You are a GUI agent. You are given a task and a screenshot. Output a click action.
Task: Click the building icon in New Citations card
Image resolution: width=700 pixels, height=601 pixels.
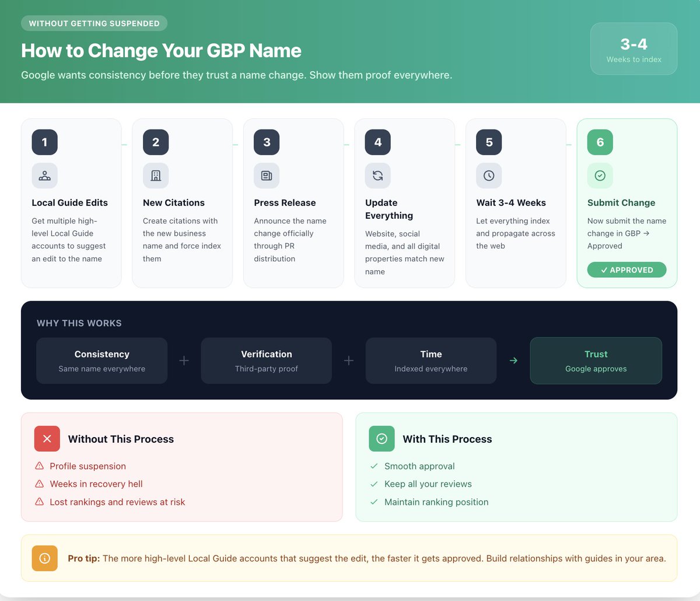pyautogui.click(x=156, y=176)
